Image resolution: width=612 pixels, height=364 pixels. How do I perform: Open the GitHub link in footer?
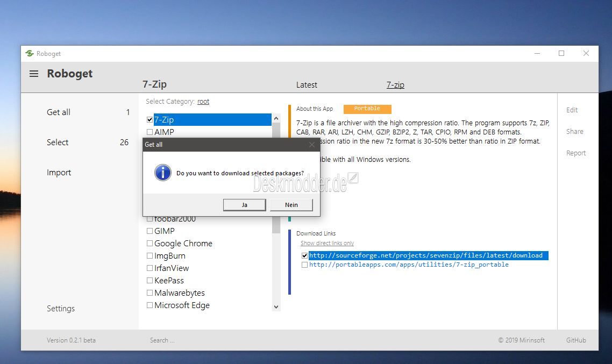tap(576, 340)
